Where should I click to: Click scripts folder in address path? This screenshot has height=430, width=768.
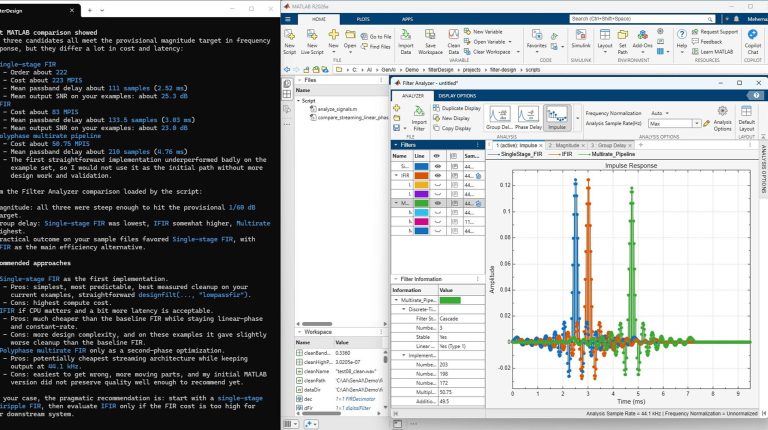coord(533,70)
